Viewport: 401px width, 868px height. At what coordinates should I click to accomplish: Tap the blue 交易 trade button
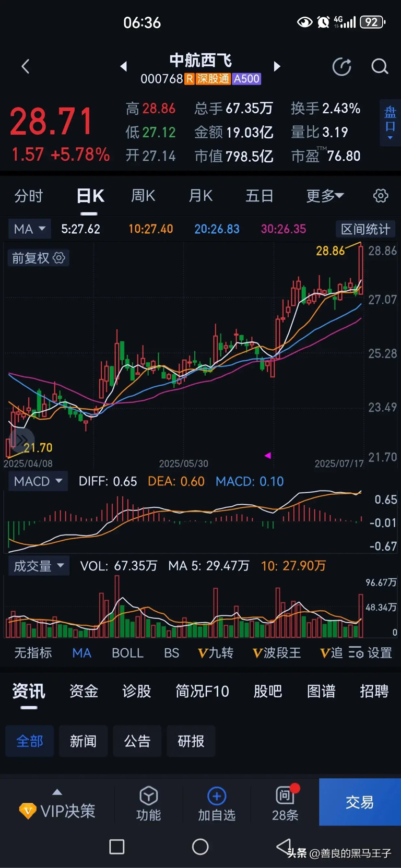click(360, 802)
